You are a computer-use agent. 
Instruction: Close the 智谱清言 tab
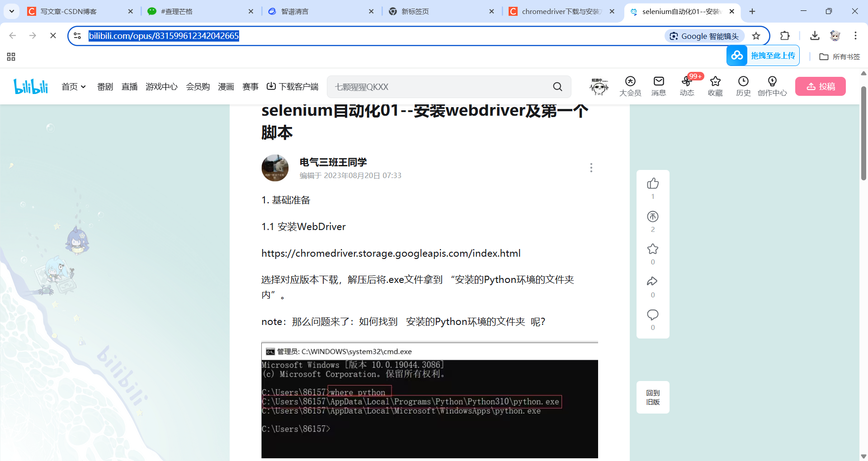(x=371, y=11)
